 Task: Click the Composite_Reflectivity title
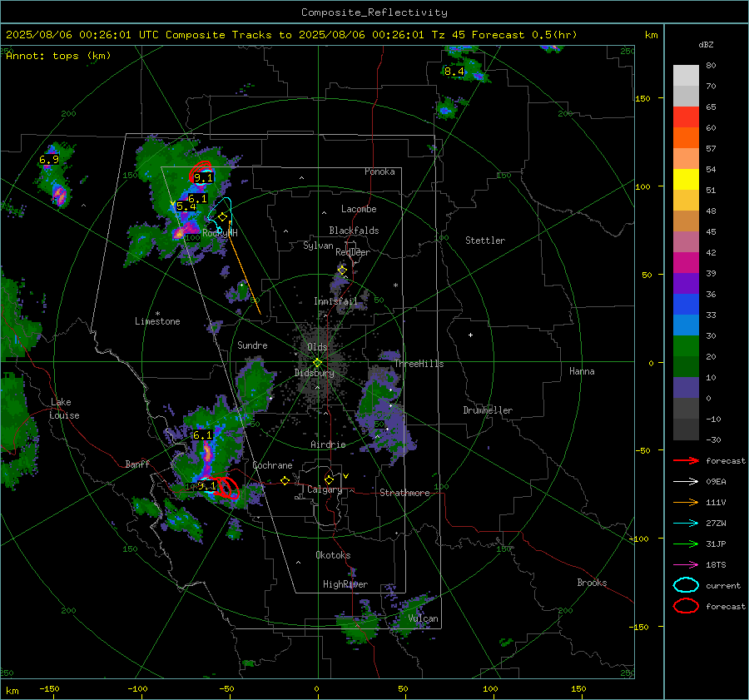pyautogui.click(x=374, y=12)
